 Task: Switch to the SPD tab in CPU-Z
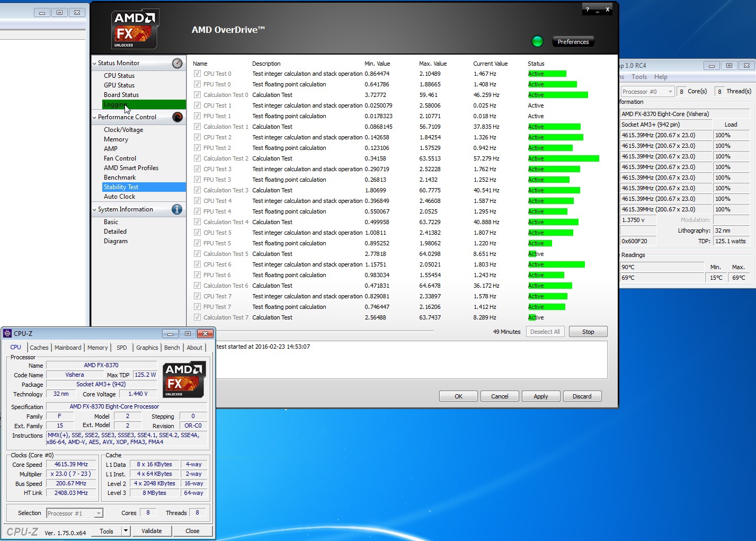click(122, 348)
